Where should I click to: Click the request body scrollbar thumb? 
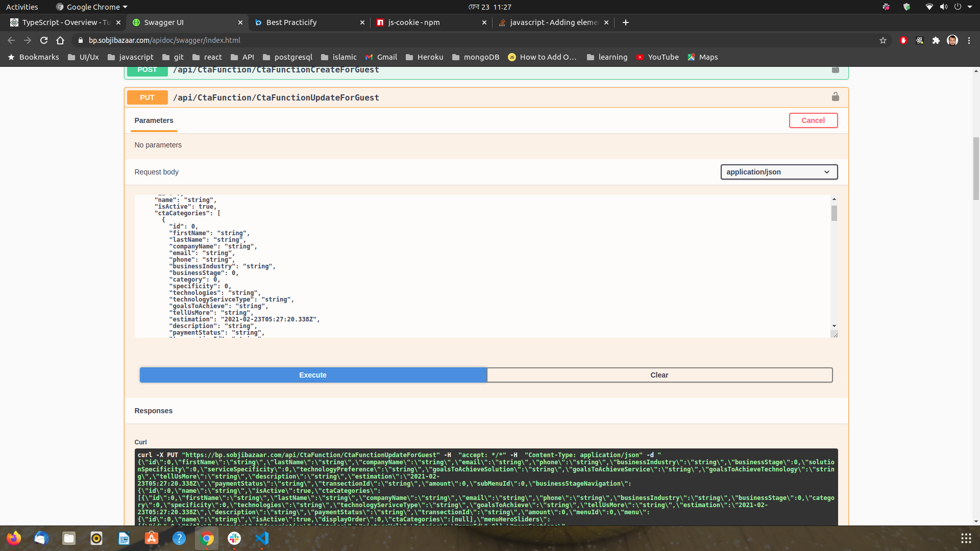pos(834,213)
